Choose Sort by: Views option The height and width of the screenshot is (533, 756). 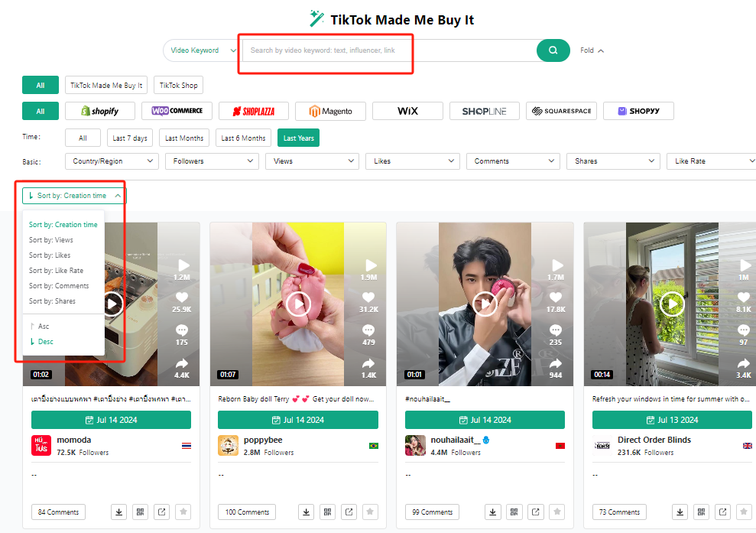tap(51, 239)
